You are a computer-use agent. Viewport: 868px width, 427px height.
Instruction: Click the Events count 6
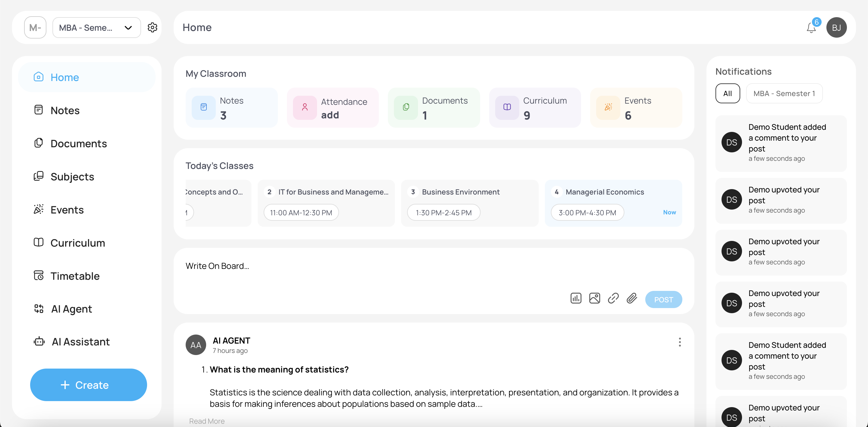click(628, 116)
